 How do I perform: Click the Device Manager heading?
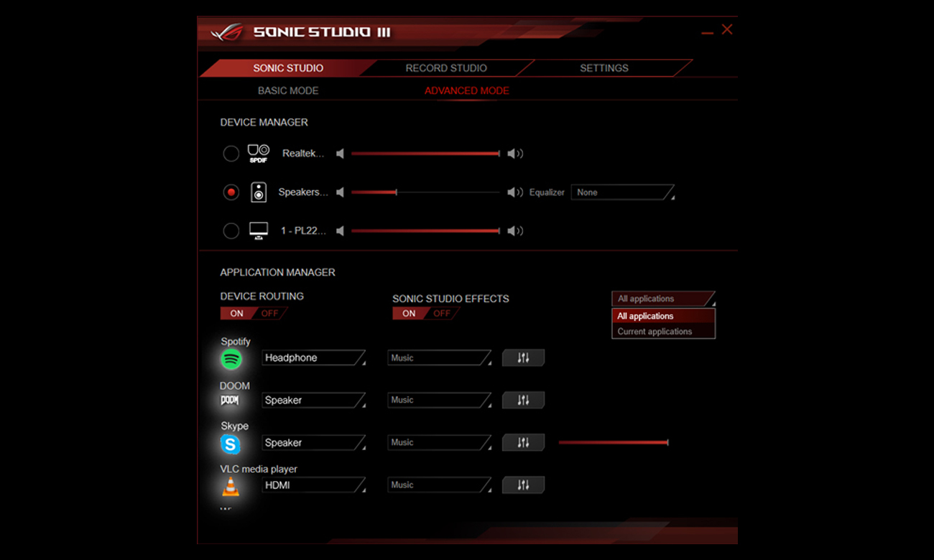(x=264, y=123)
